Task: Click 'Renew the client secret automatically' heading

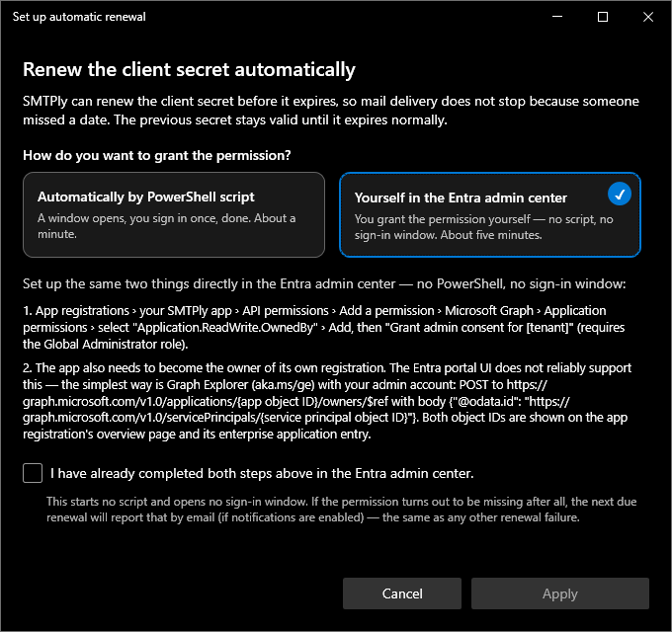Action: pos(189,69)
